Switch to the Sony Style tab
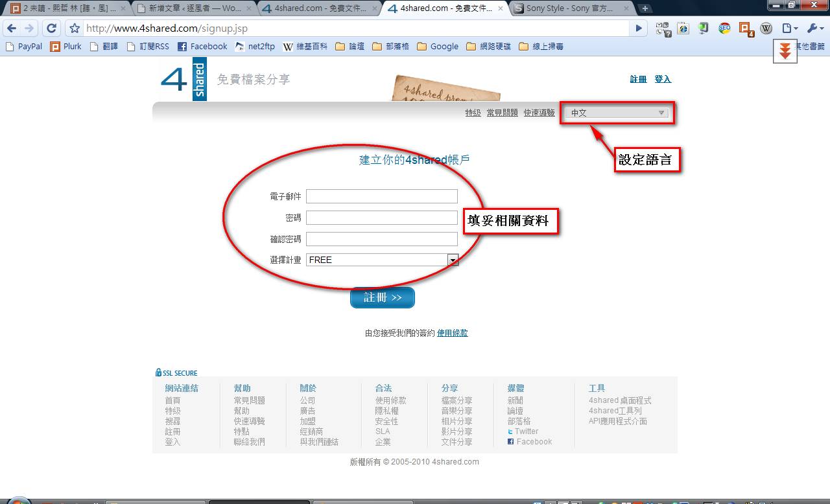This screenshot has width=830, height=504. tap(570, 8)
